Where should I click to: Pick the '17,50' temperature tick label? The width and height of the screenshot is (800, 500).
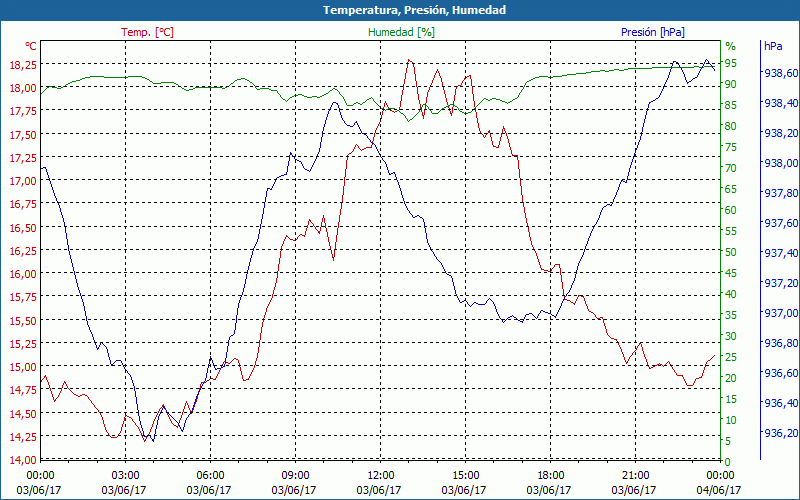pos(23,134)
